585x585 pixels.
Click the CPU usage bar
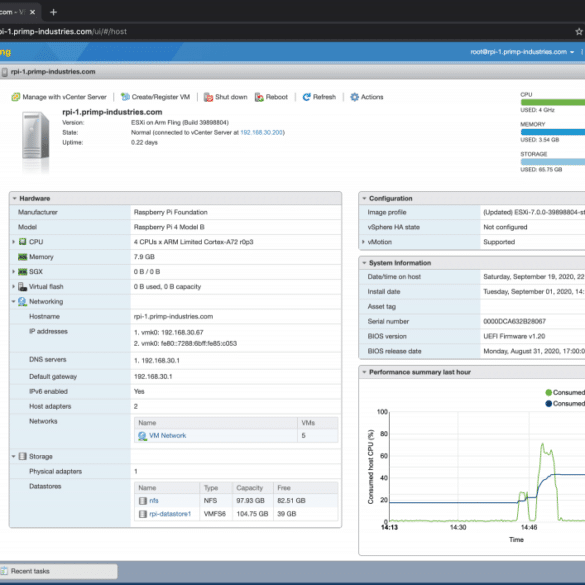point(553,102)
